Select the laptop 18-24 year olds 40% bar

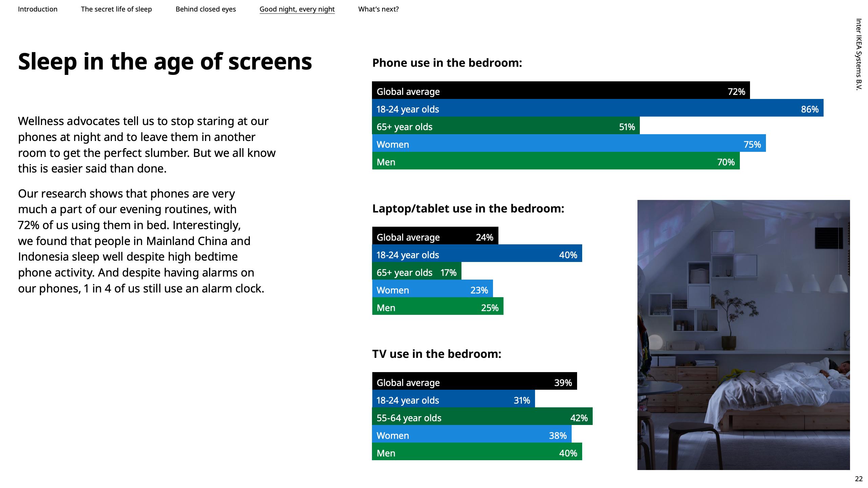click(x=477, y=253)
